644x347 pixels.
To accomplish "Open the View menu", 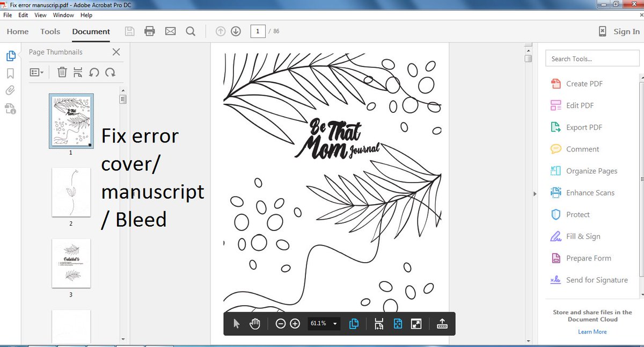I will 40,15.
